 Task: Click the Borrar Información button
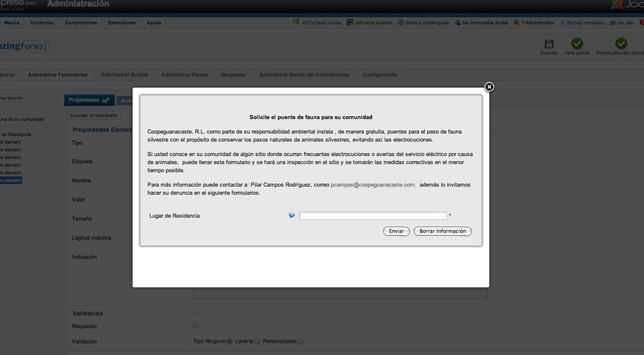tap(442, 231)
